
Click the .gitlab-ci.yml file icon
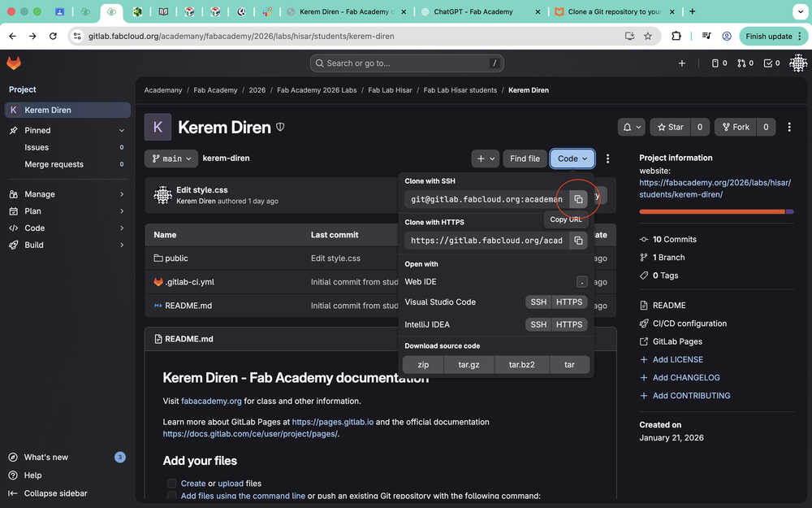[158, 282]
